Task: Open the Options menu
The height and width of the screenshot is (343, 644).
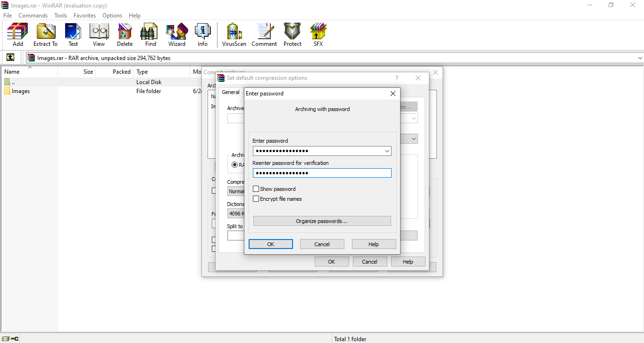Action: pyautogui.click(x=112, y=16)
